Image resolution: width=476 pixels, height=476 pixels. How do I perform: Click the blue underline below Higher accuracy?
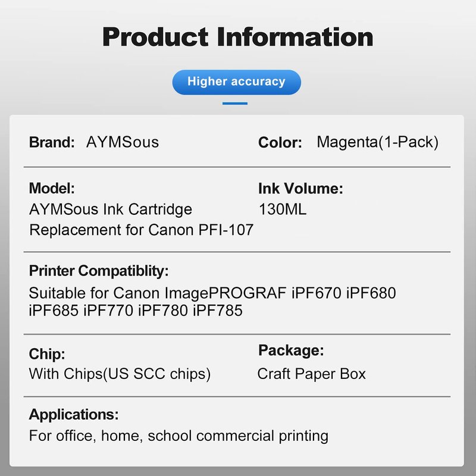pos(234,104)
